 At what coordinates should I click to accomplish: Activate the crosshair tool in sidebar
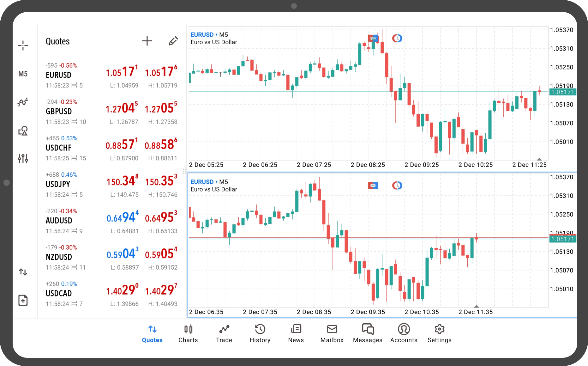[23, 46]
